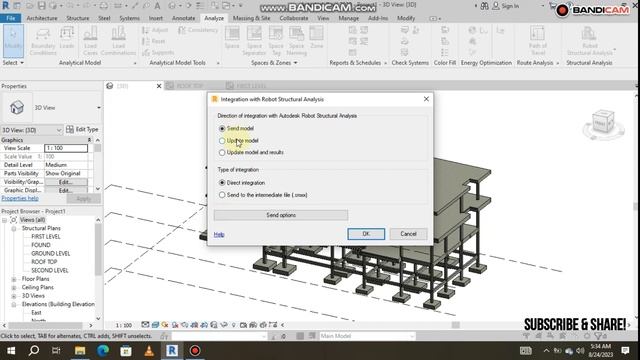Select Send to the intermediate file option
Viewport: 640px width, 360px height.
coord(222,195)
